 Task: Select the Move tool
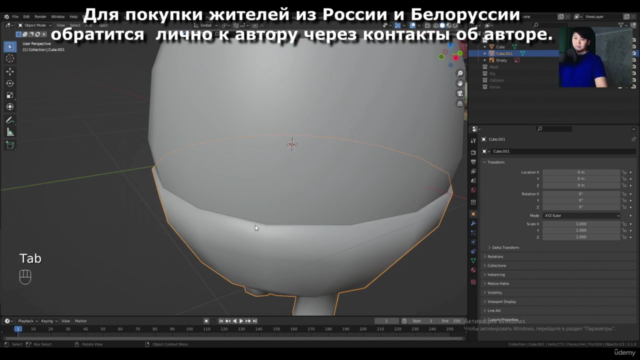coord(10,71)
